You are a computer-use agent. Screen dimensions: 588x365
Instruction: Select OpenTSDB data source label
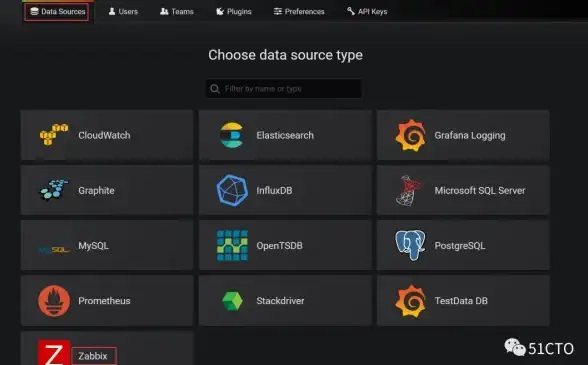coord(279,246)
